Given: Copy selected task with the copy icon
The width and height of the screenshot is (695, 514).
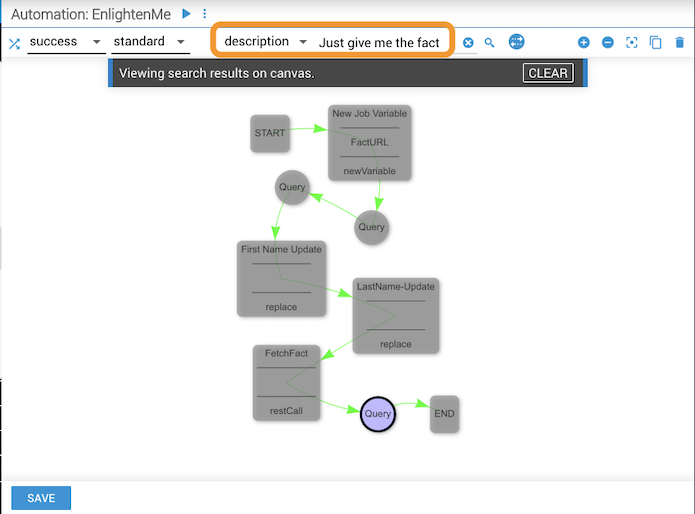Looking at the screenshot, I should (656, 43).
